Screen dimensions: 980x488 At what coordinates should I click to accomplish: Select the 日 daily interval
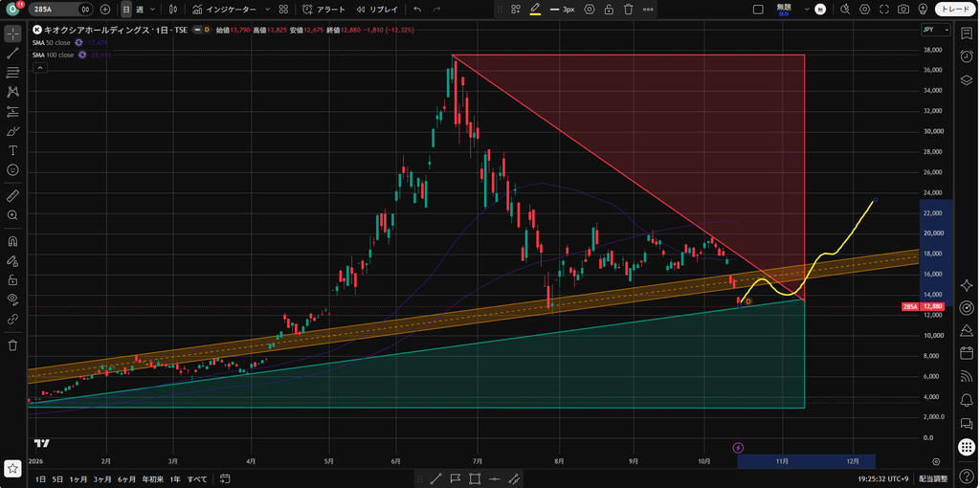click(x=126, y=10)
